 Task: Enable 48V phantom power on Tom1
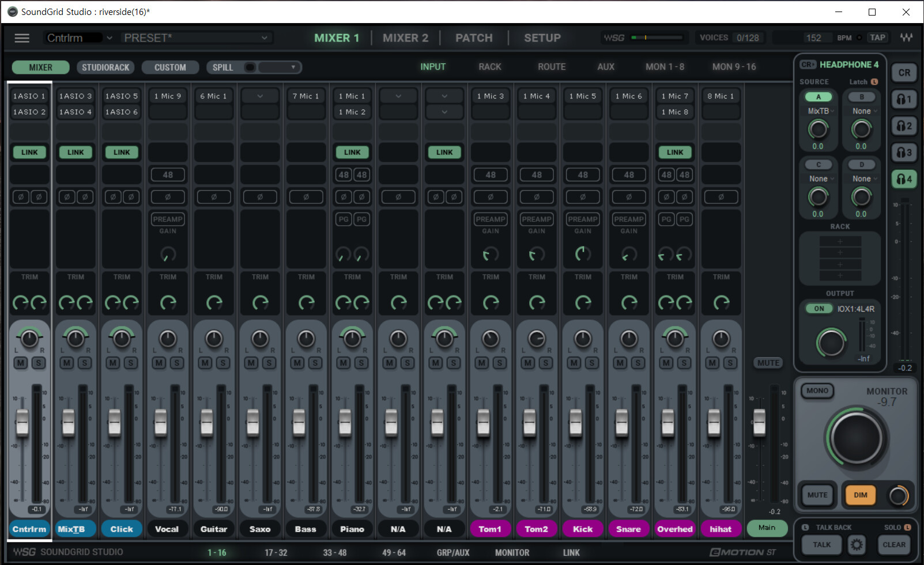click(491, 175)
